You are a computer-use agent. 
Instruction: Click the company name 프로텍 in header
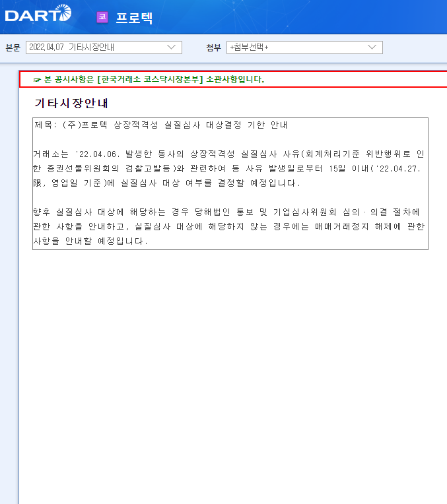(134, 18)
